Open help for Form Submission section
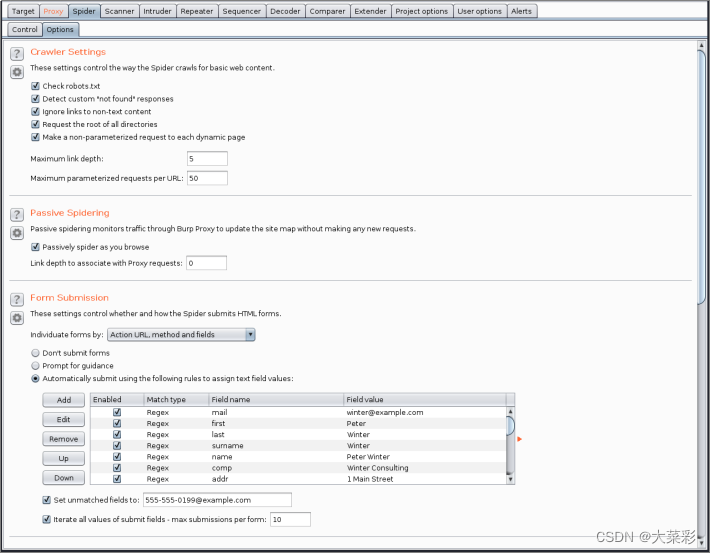 (x=17, y=299)
